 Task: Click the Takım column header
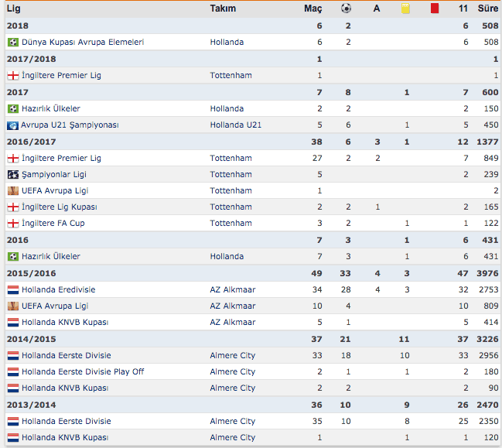pos(223,9)
